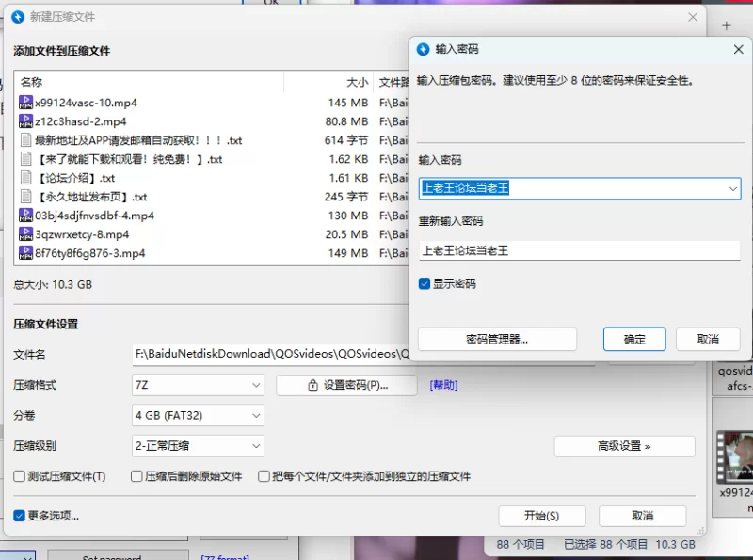Click the 总大小: 10.3 GB label
This screenshot has height=560, width=753.
53,285
